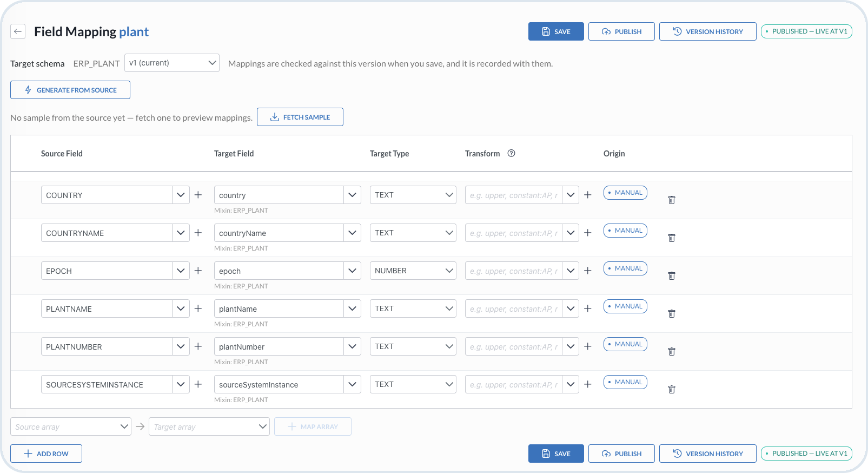Screen dimensions: 868x473
Task: Open the Source array dropdown
Action: coord(71,426)
